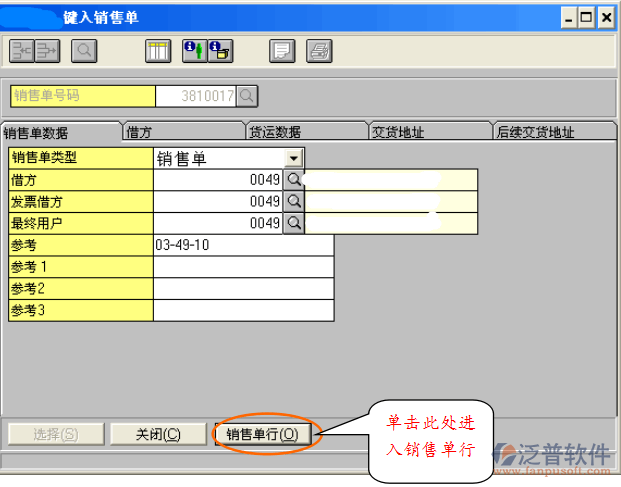Click the empty 参考 1 input field
The height and width of the screenshot is (487, 621).
pos(243,266)
